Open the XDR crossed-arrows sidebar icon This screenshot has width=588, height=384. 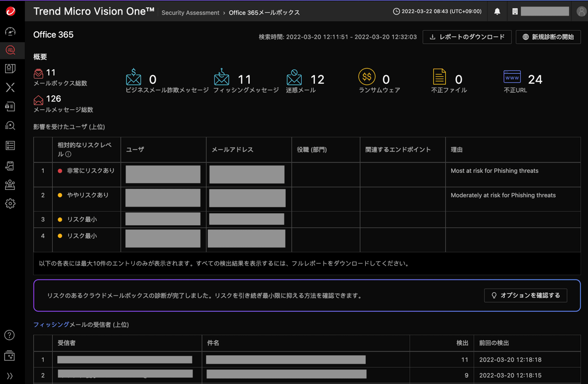(10, 87)
